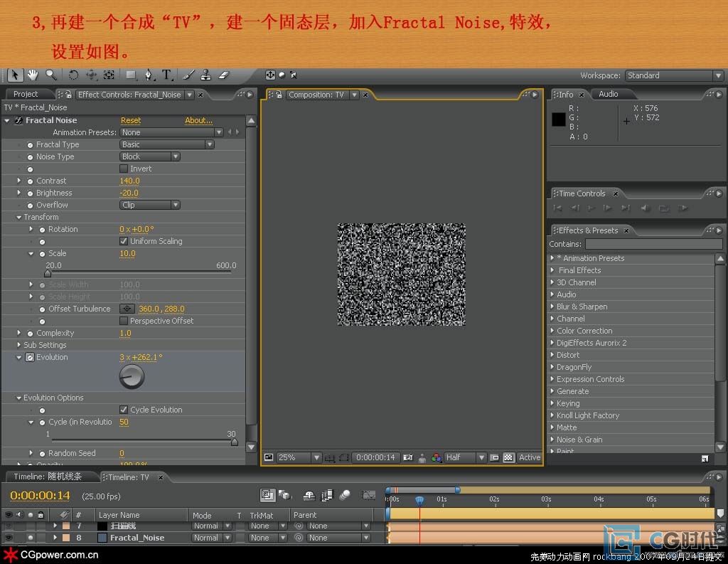The image size is (728, 564).
Task: Click the current time display 0:00:00:14
Action: click(x=40, y=496)
